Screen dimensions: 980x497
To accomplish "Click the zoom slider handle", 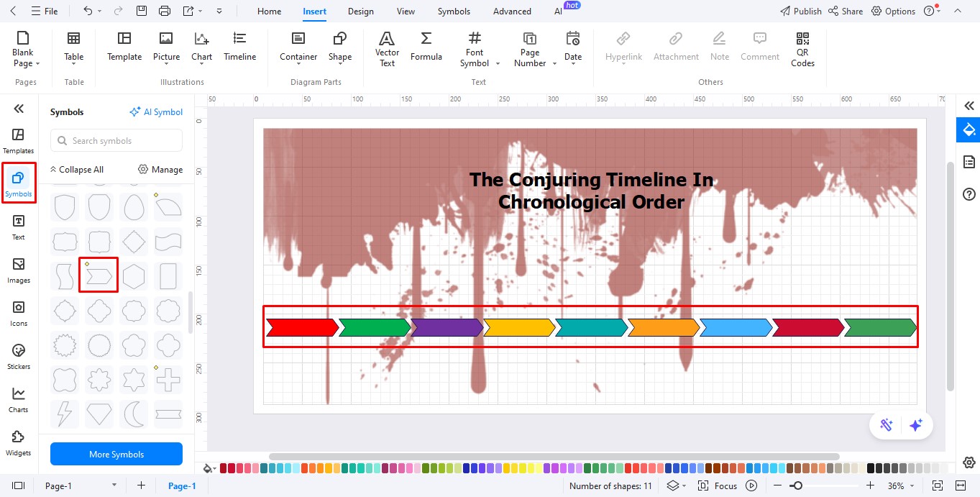I will pos(797,486).
